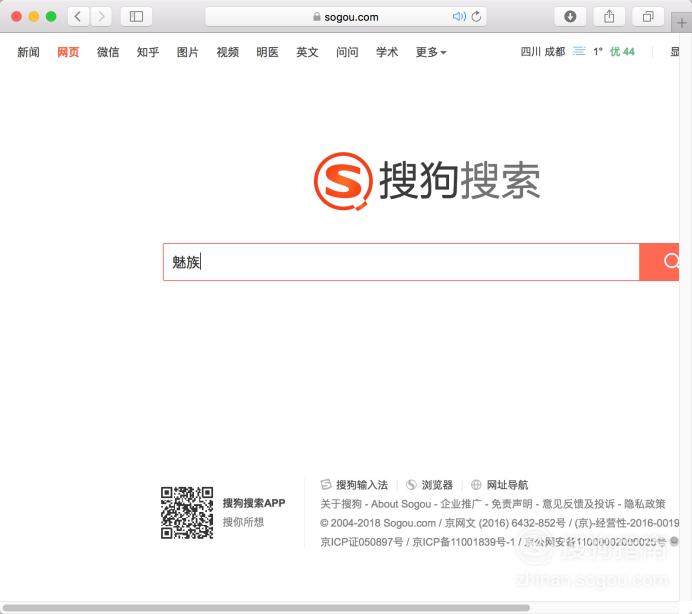The width and height of the screenshot is (692, 614).
Task: Click the 京ICP证050897号 link
Action: pos(361,542)
